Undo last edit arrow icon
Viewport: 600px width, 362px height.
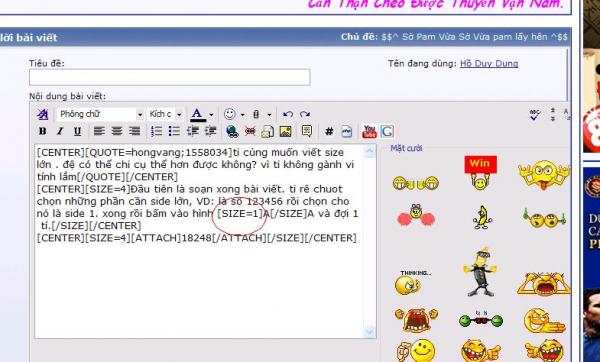pyautogui.click(x=288, y=114)
